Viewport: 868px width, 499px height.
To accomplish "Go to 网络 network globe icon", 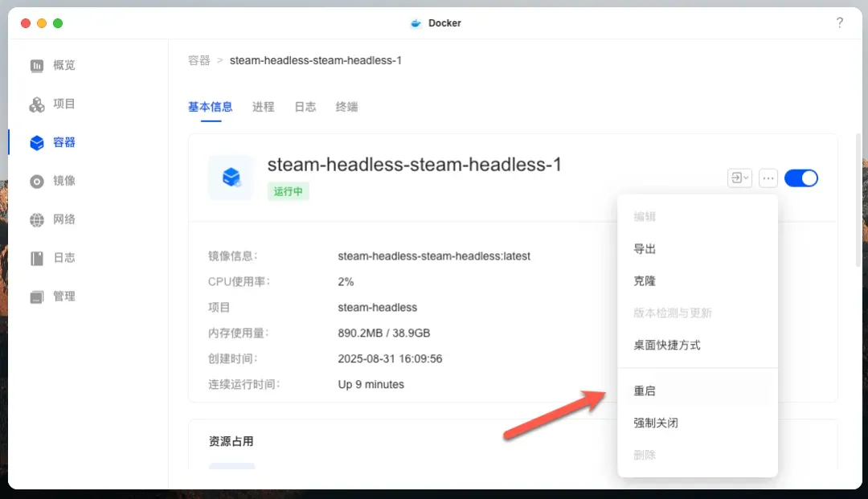I will 37,220.
